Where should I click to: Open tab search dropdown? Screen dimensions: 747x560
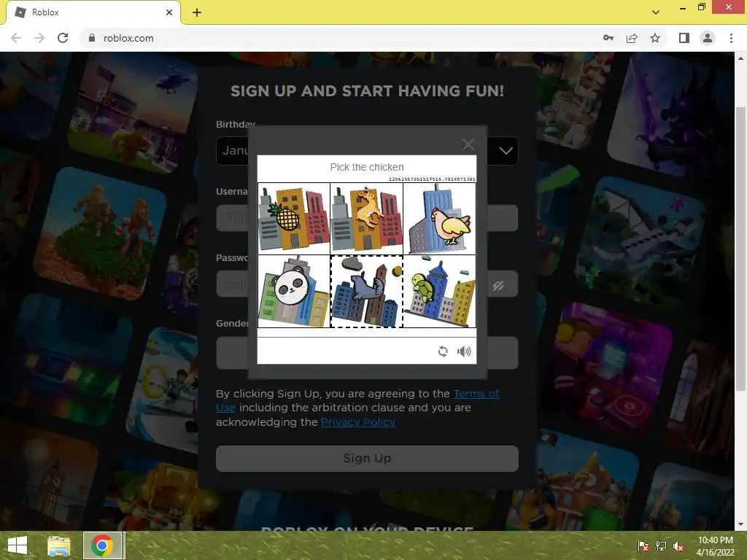[x=656, y=12]
